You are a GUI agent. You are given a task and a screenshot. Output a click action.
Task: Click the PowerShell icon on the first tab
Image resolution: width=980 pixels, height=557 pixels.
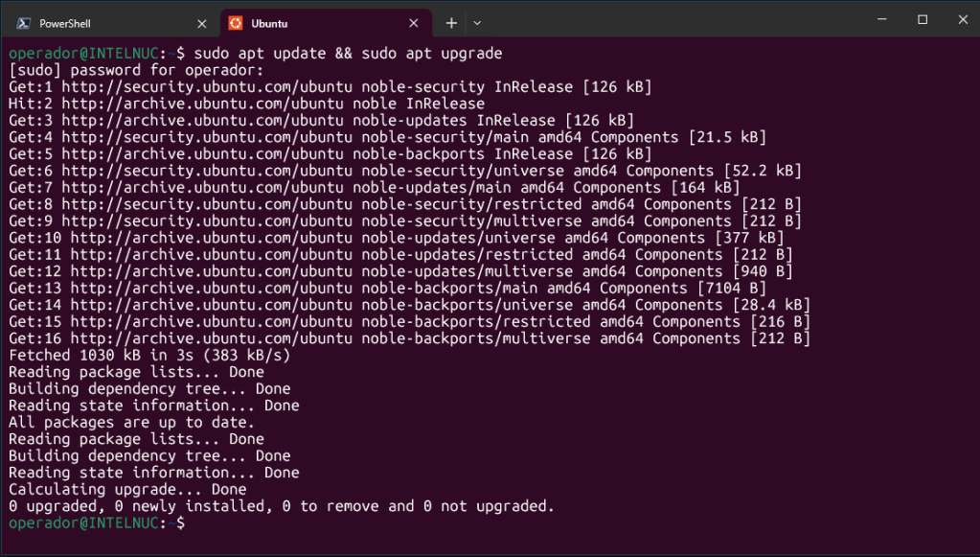[x=23, y=23]
